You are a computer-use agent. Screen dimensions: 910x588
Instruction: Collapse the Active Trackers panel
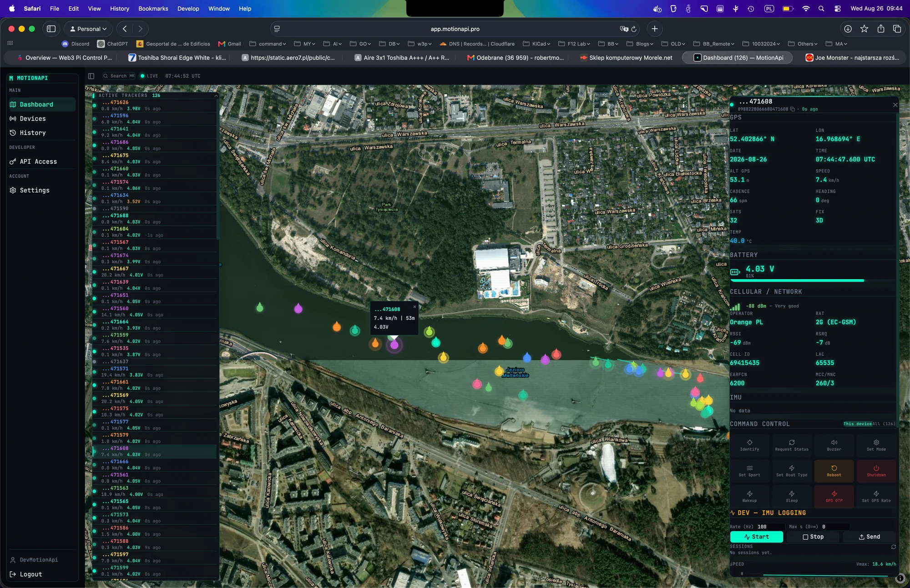pos(216,95)
